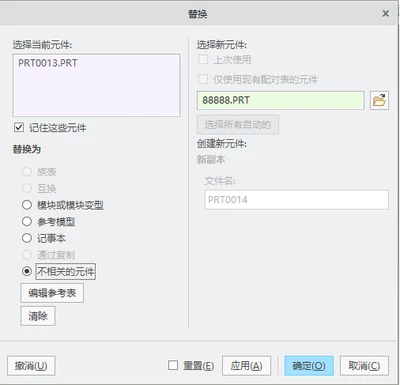Viewport: 400px width, 385px height.
Task: Click the 选择当前元件 label
Action: (x=42, y=45)
